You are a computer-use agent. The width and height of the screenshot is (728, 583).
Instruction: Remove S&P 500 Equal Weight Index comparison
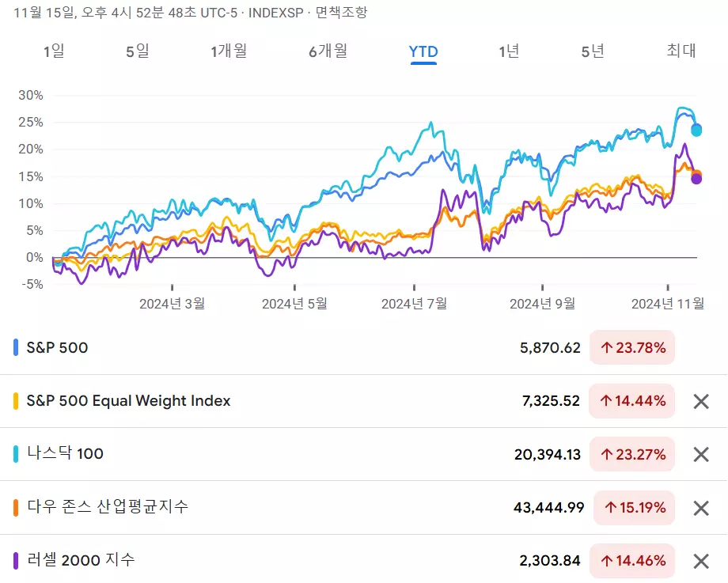point(701,401)
